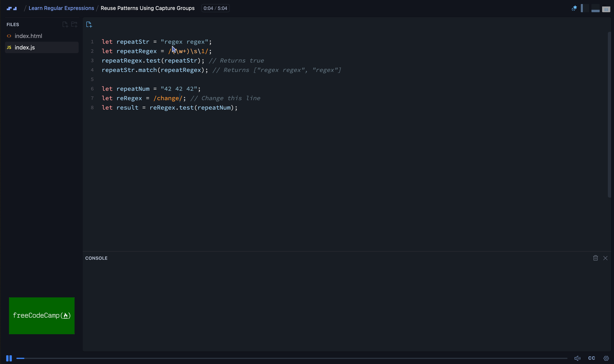Toggle closed captions with the CC button
This screenshot has width=614, height=364.
pyautogui.click(x=592, y=358)
